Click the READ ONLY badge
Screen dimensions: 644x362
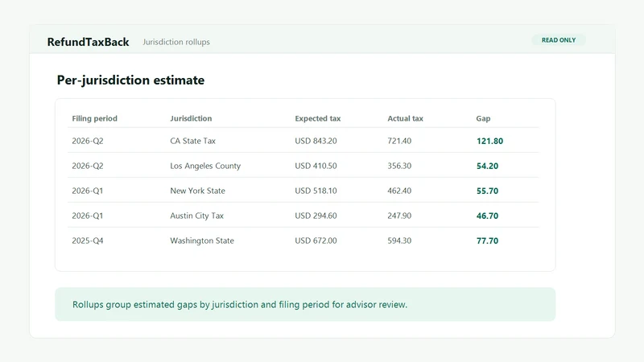(559, 39)
